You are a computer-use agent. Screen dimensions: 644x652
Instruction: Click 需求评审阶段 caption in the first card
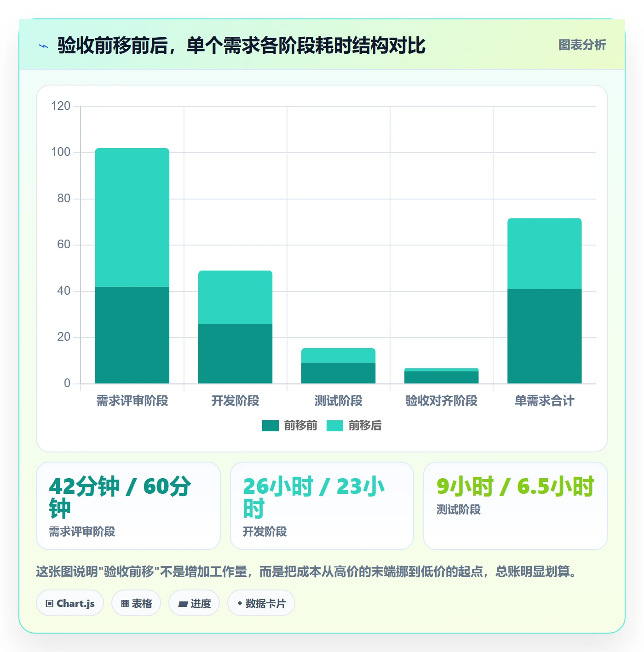(82, 532)
